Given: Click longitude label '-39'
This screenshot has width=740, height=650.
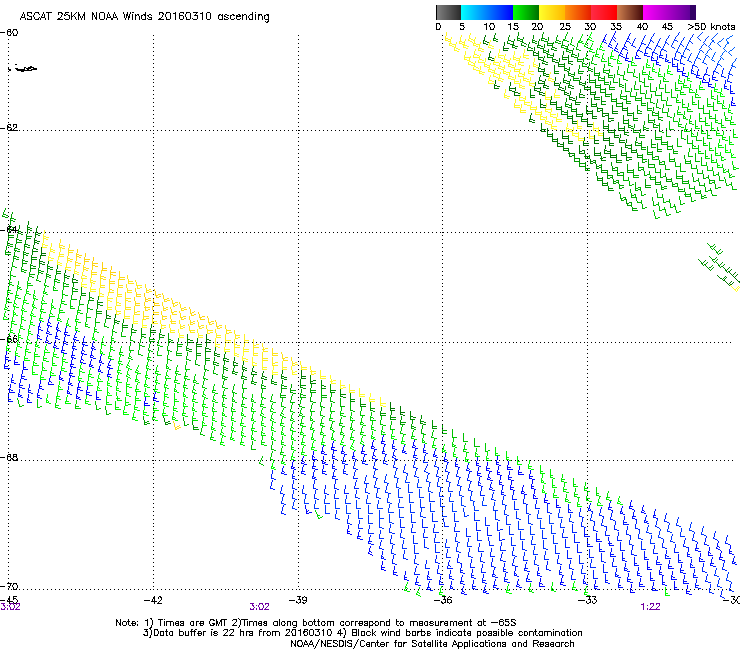Looking at the screenshot, I should (x=298, y=600).
